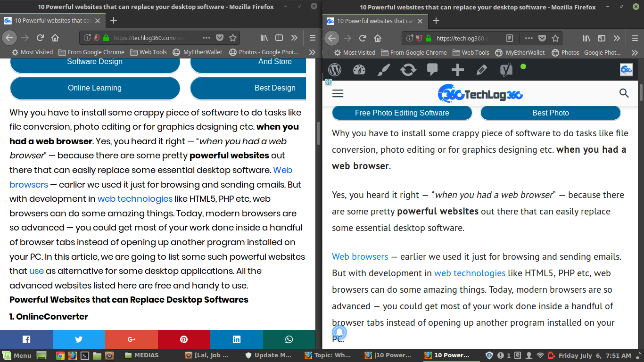Save to Pocket in right Firefox window

[x=542, y=38]
